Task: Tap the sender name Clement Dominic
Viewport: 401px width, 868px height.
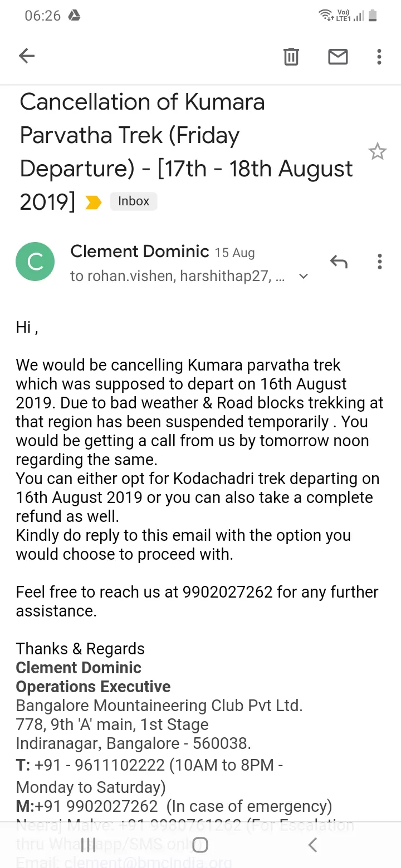Action: (x=139, y=251)
